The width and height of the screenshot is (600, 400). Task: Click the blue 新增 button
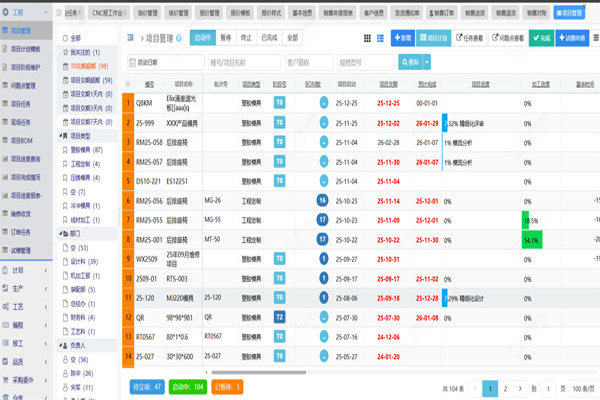[x=403, y=38]
